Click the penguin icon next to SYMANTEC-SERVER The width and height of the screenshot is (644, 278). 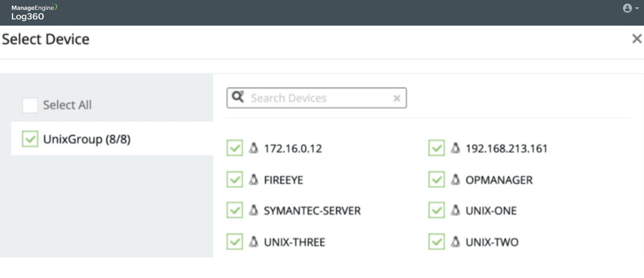click(253, 210)
